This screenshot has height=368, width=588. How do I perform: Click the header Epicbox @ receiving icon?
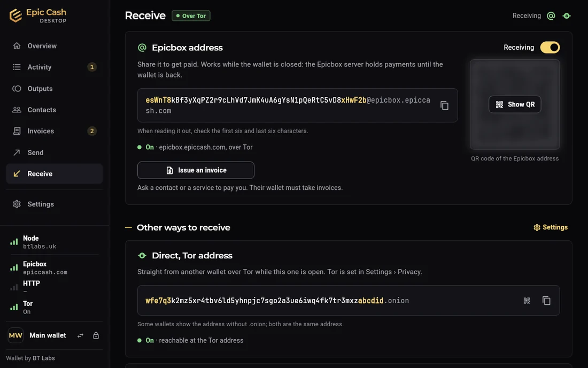(x=551, y=16)
